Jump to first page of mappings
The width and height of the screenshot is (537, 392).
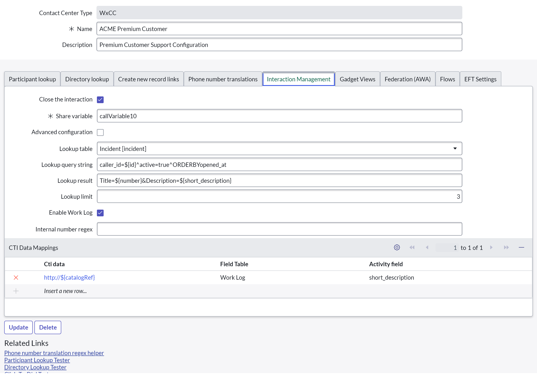point(412,248)
